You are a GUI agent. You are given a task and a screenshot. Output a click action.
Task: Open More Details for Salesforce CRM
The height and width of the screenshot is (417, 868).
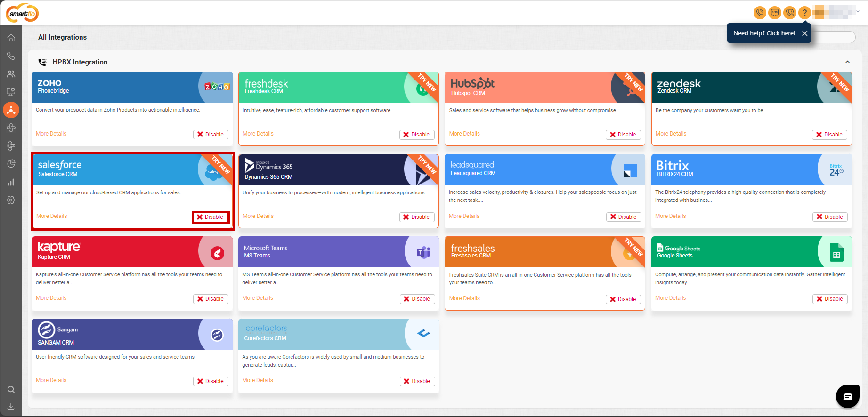coord(52,216)
